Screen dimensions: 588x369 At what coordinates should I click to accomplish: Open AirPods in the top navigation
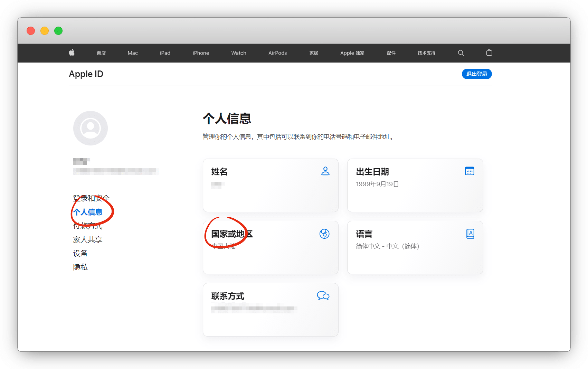pos(277,53)
